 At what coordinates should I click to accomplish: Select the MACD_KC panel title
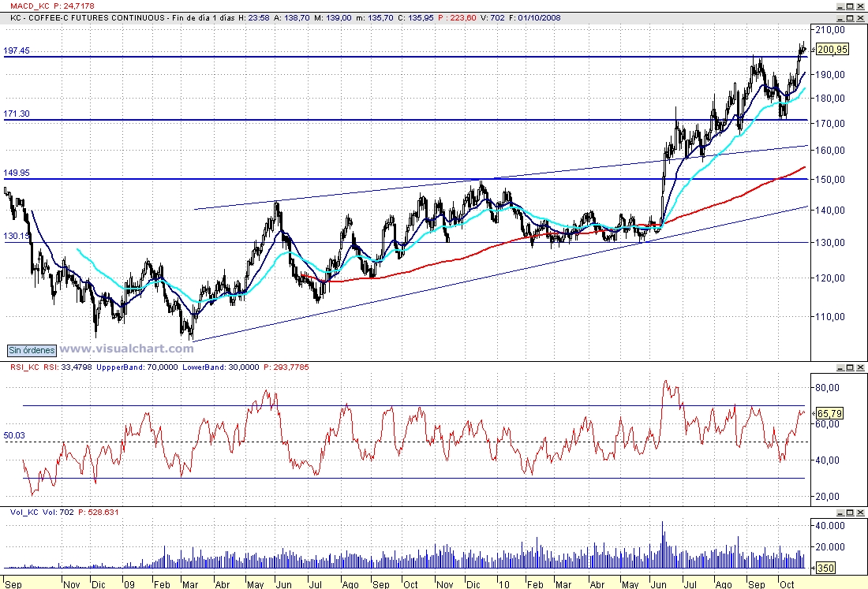(30, 6)
